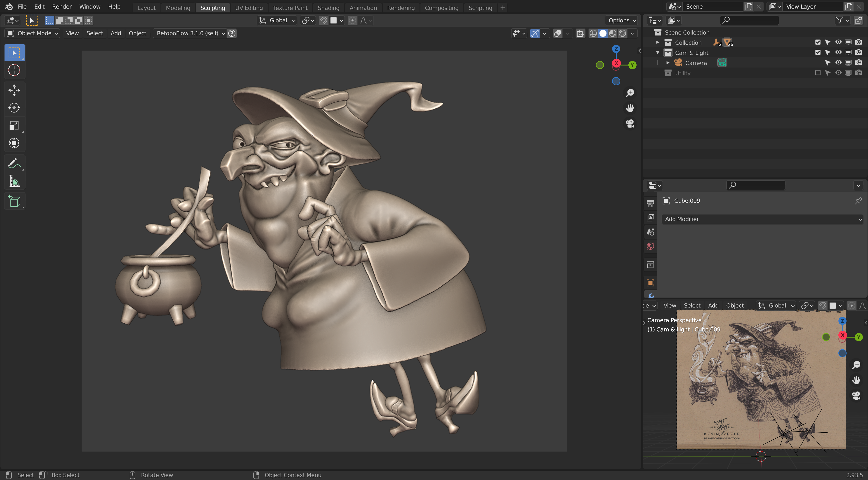Screen dimensions: 868x480
Task: Open the Object Mode dropdown
Action: coord(33,33)
